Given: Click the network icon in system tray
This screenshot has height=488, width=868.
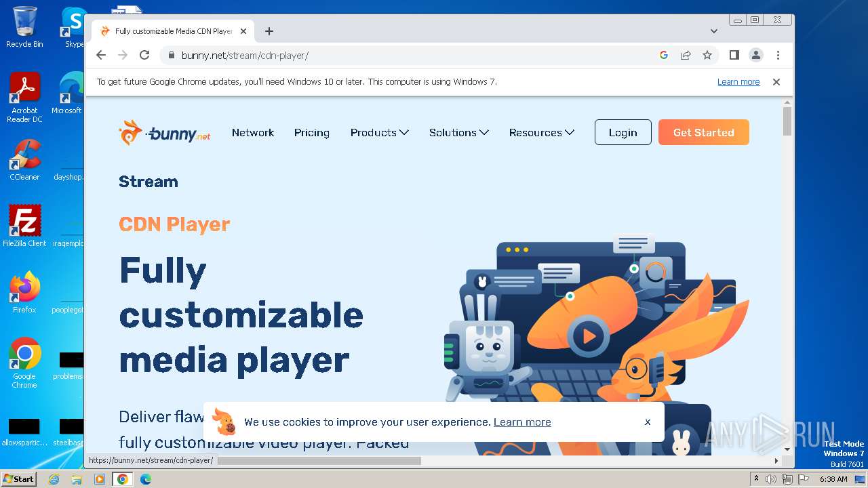Looking at the screenshot, I should click(787, 479).
